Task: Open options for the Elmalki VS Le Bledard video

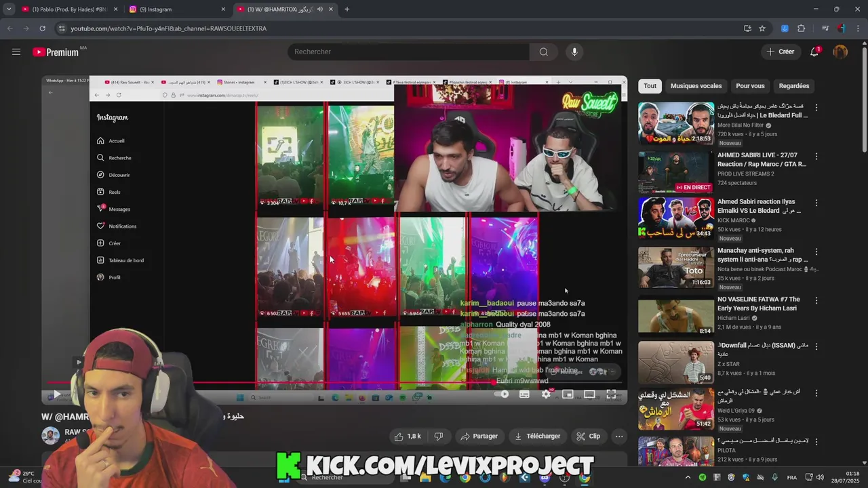Action: pyautogui.click(x=816, y=202)
